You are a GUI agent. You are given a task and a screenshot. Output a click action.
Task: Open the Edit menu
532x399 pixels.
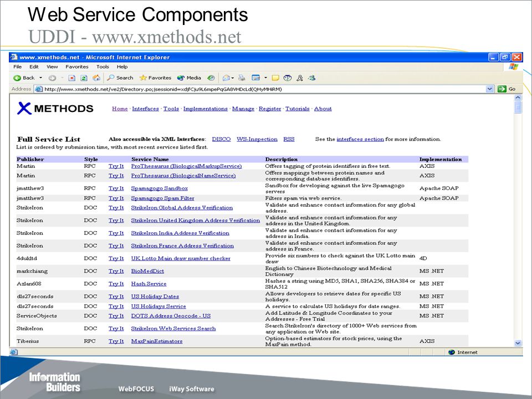coord(34,67)
